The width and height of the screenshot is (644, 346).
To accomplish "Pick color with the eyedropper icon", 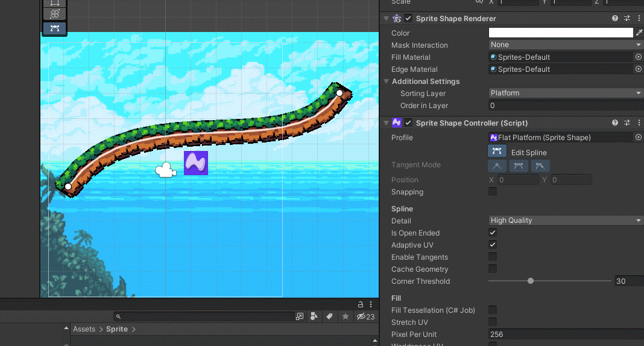I will point(639,33).
